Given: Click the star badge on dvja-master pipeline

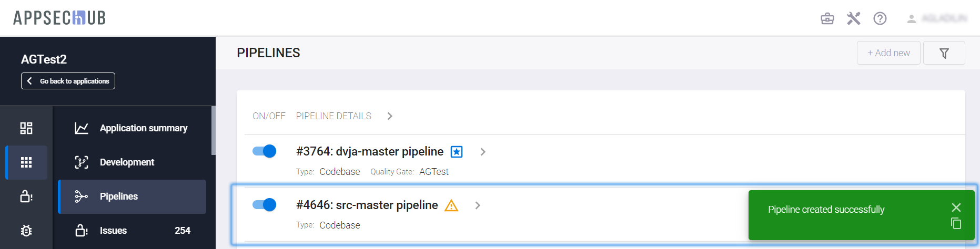Looking at the screenshot, I should pos(457,152).
